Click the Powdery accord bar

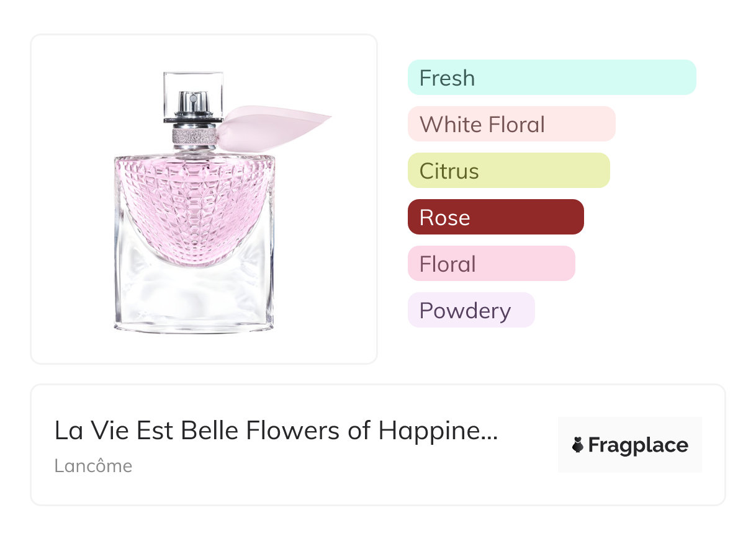pyautogui.click(x=470, y=310)
